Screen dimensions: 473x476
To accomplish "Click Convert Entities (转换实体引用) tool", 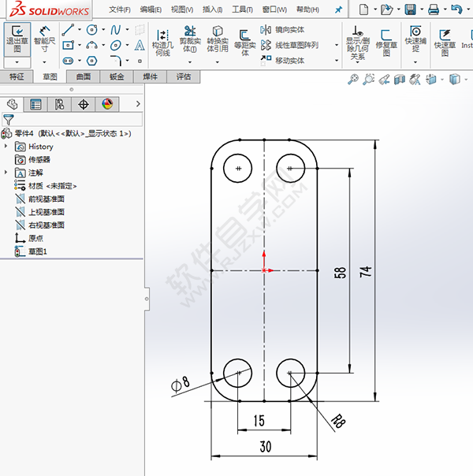I will click(x=218, y=39).
